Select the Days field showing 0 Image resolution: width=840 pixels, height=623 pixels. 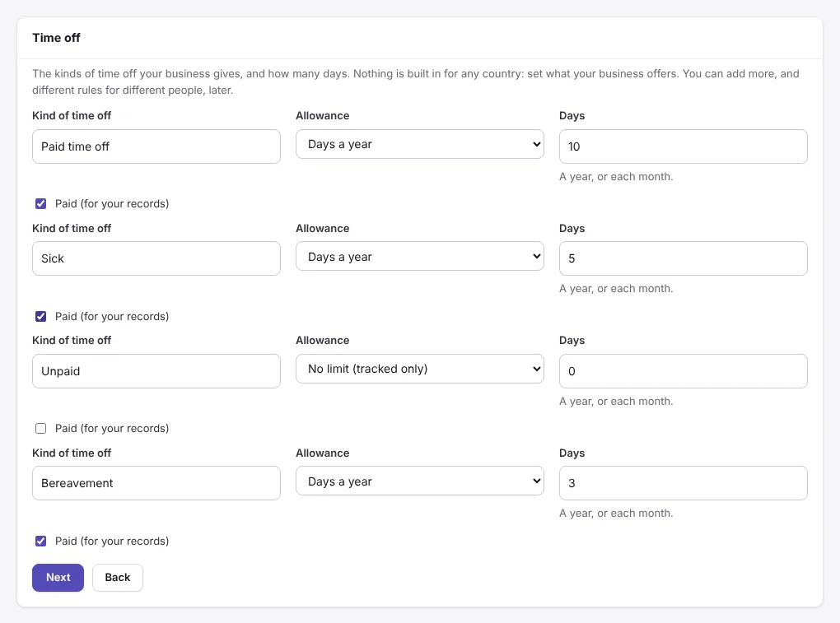point(684,371)
